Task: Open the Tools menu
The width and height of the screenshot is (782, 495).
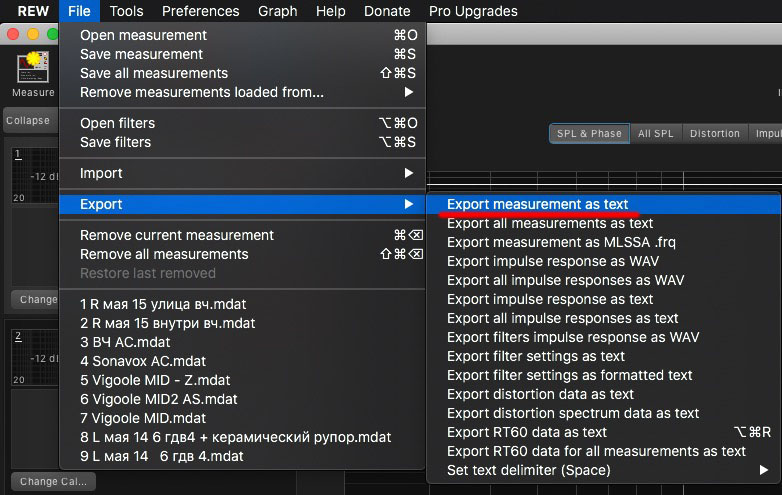Action: click(x=126, y=11)
